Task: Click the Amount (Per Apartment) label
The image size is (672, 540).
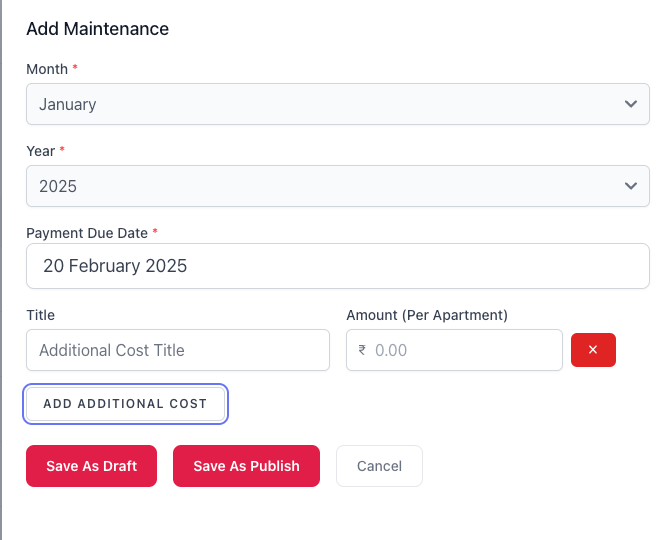Action: [427, 315]
